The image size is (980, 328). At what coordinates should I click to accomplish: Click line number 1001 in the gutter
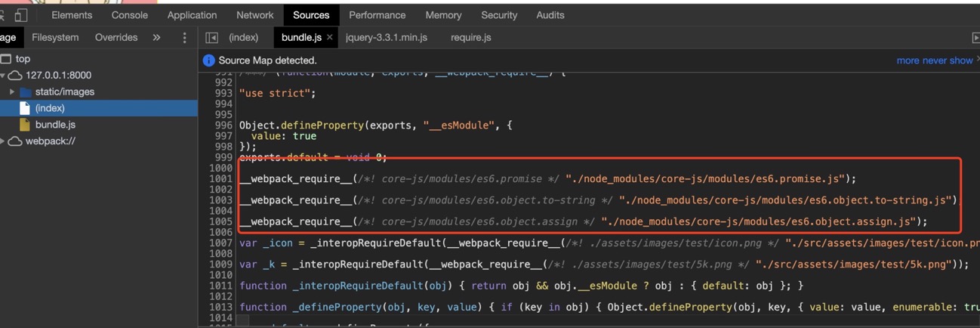click(x=220, y=179)
